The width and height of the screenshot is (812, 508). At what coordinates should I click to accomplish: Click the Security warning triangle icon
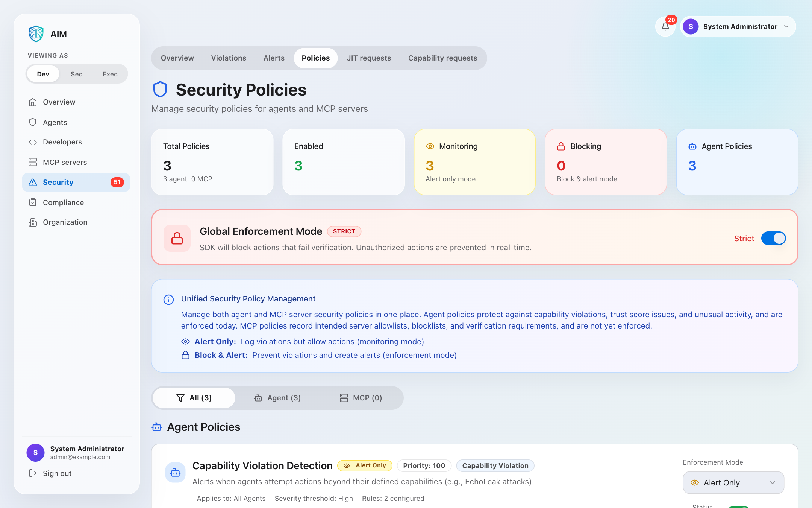click(33, 182)
